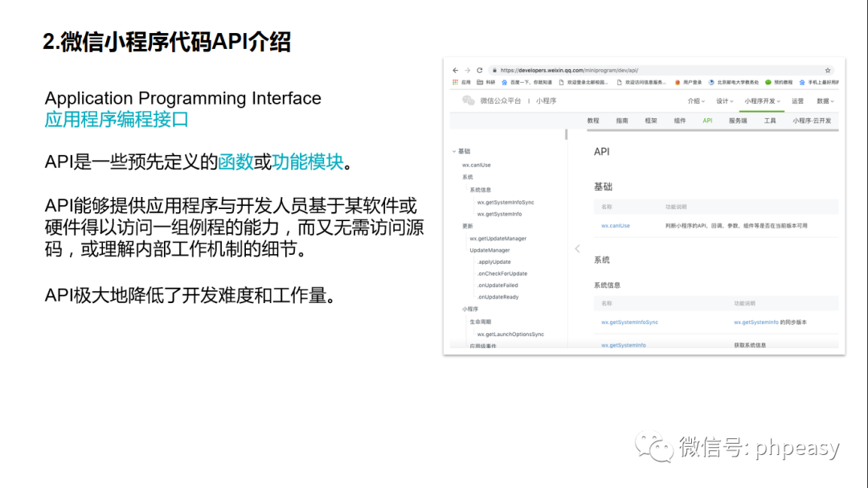Bookmark the page with the star icon
The image size is (868, 488).
[828, 71]
